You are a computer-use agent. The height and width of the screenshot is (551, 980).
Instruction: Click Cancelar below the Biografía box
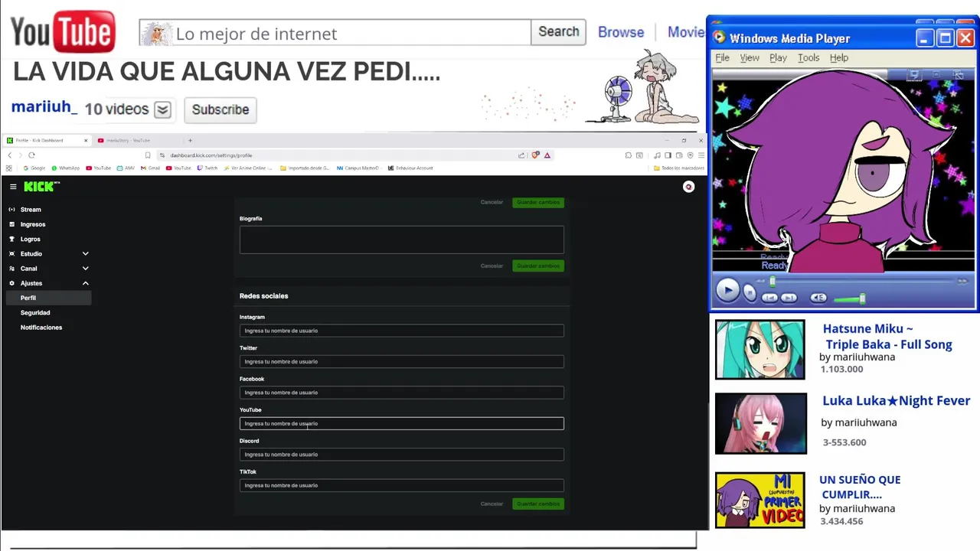click(492, 266)
